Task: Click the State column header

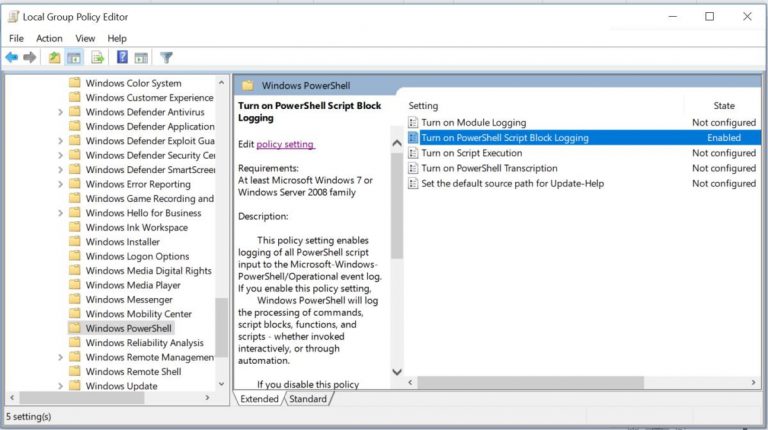Action: pos(723,105)
